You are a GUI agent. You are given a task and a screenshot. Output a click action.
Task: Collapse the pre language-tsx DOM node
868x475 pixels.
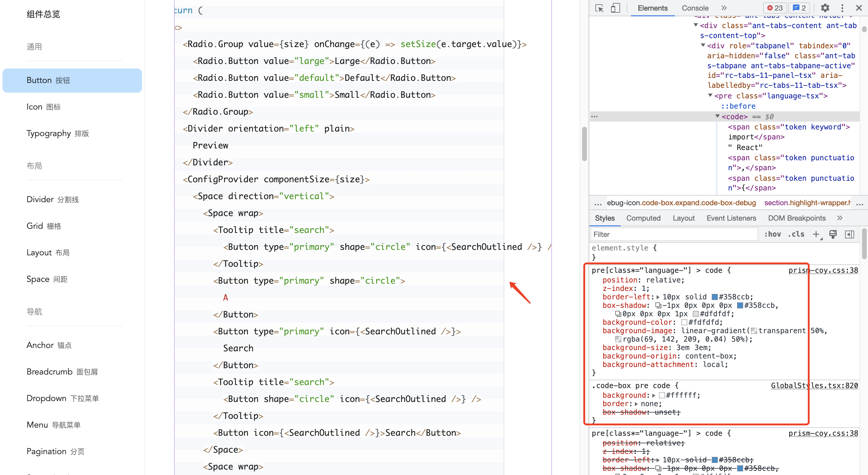click(710, 96)
